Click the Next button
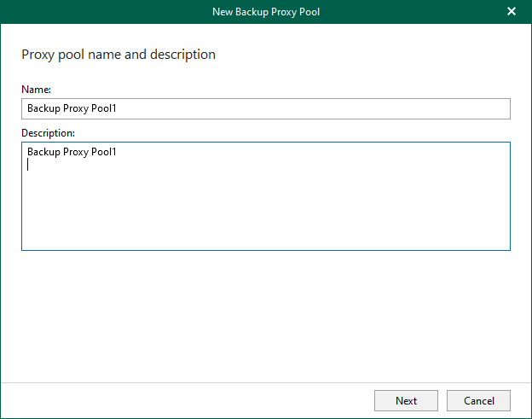The height and width of the screenshot is (419, 532). [x=406, y=400]
